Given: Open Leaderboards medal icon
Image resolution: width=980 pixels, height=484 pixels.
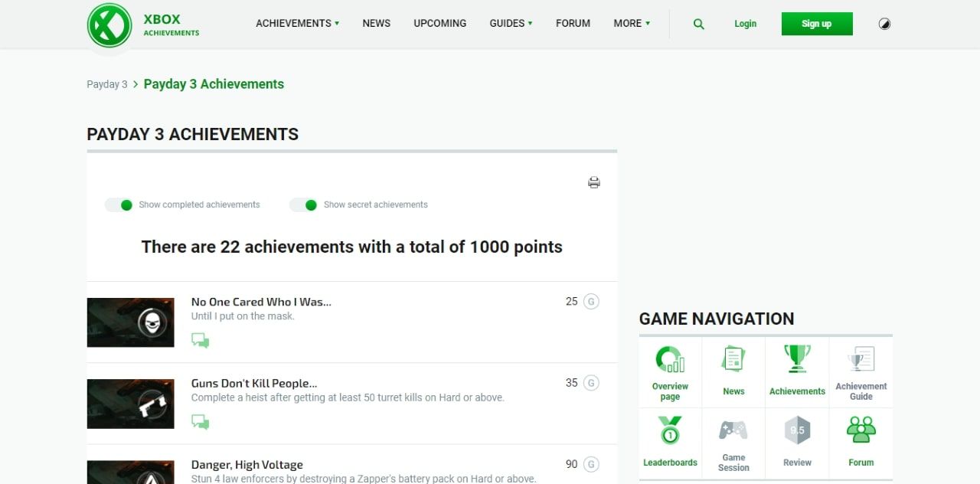Looking at the screenshot, I should click(670, 430).
